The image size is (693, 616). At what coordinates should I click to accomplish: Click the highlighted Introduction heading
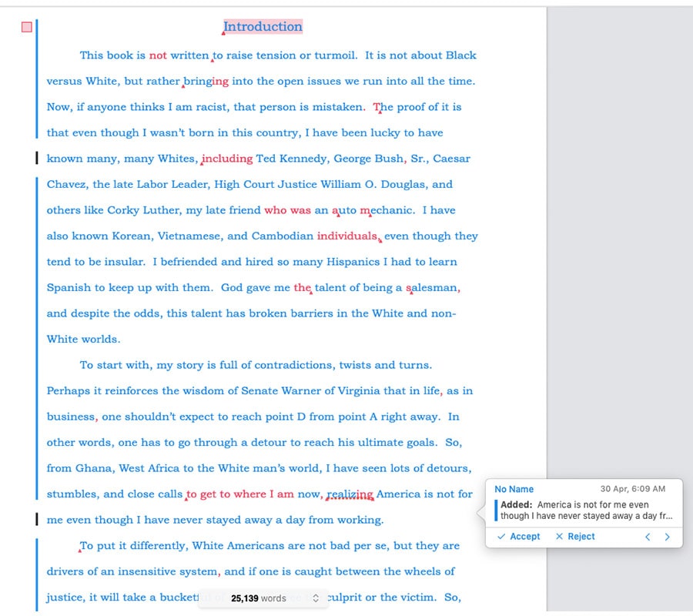pos(263,27)
